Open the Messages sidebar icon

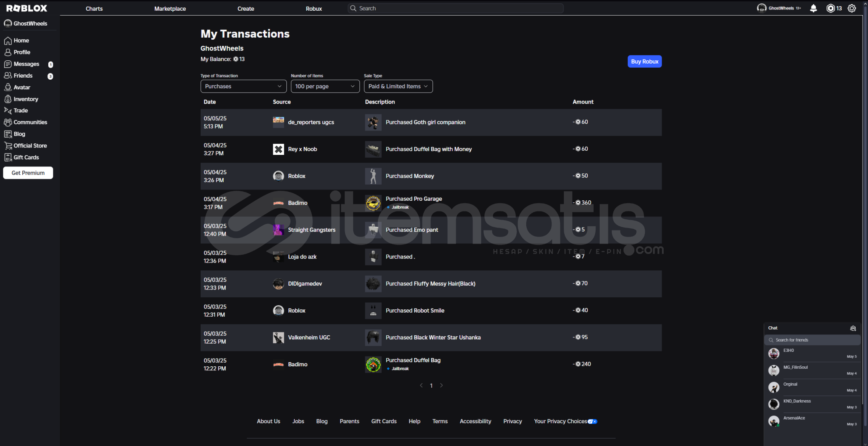pos(8,64)
